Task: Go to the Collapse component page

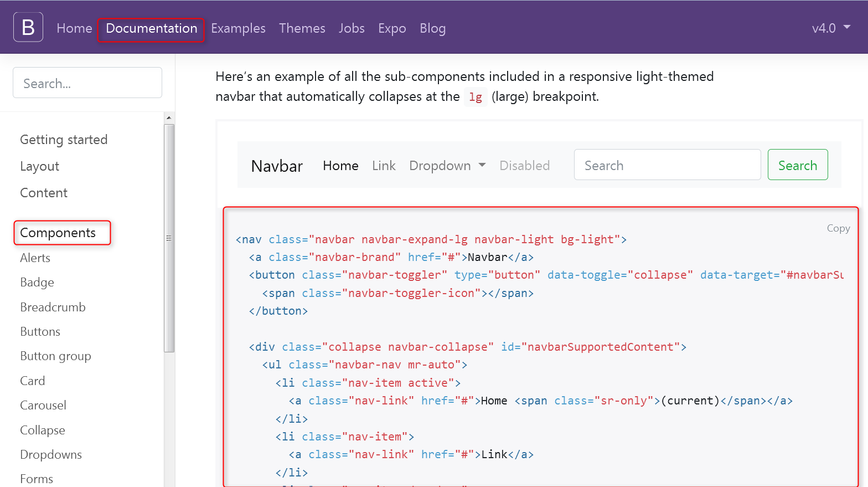Action: click(43, 430)
